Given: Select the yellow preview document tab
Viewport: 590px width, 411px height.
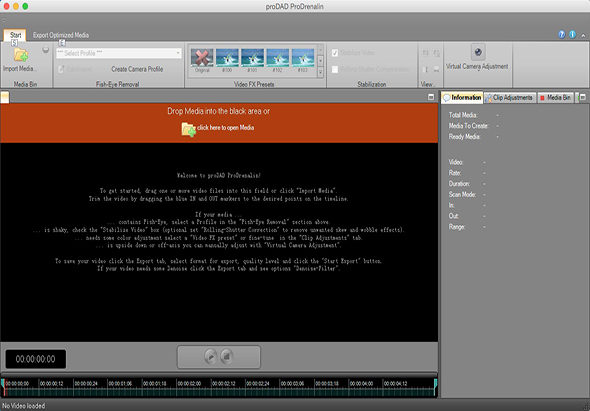Looking at the screenshot, I should pos(5,97).
